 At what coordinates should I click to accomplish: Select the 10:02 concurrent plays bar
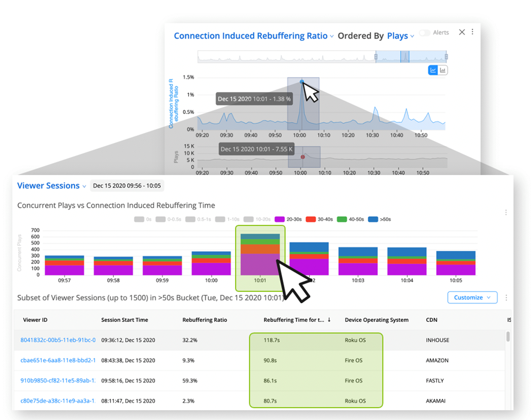[x=309, y=259]
